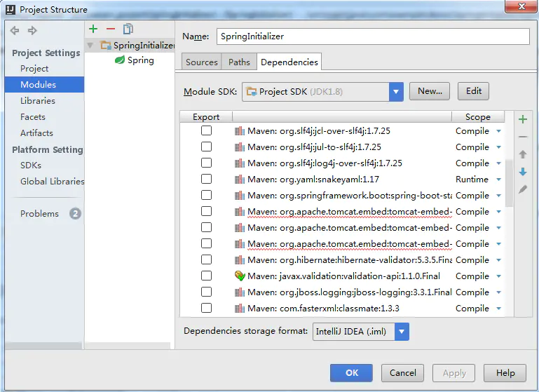Image resolution: width=539 pixels, height=392 pixels.
Task: Click the forward navigation arrow
Action: (32, 31)
